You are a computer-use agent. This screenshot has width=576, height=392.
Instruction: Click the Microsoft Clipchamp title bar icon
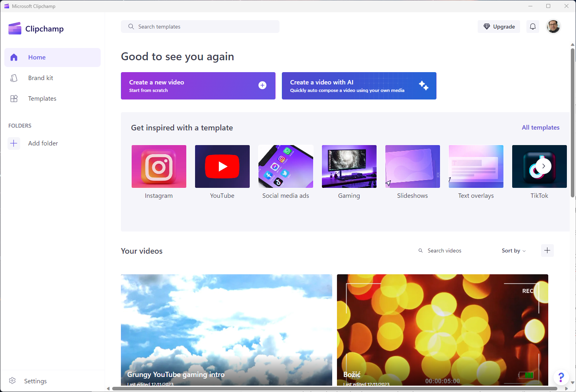point(6,6)
